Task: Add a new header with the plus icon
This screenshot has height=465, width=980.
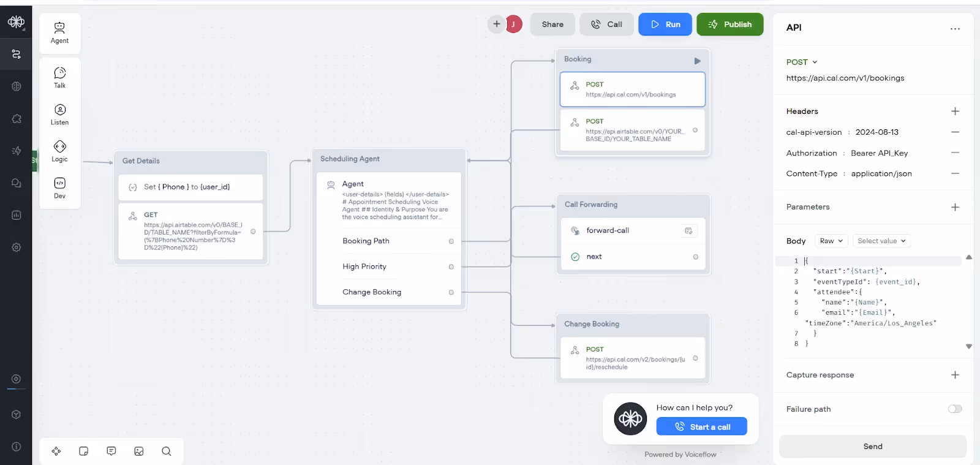Action: [x=955, y=112]
